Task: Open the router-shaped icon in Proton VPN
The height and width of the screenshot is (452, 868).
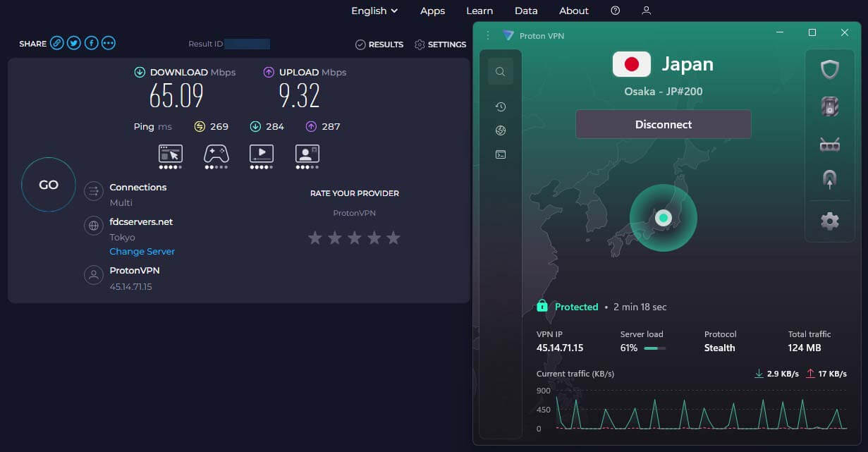Action: coord(829,145)
